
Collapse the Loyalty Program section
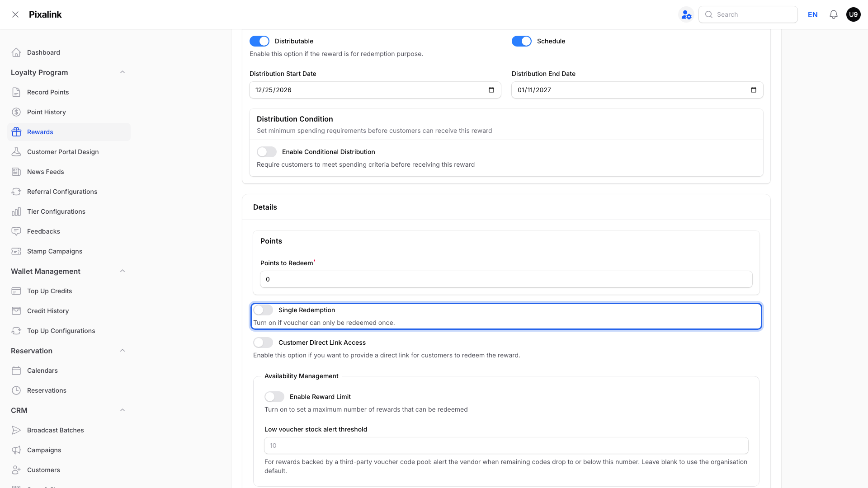(x=123, y=72)
